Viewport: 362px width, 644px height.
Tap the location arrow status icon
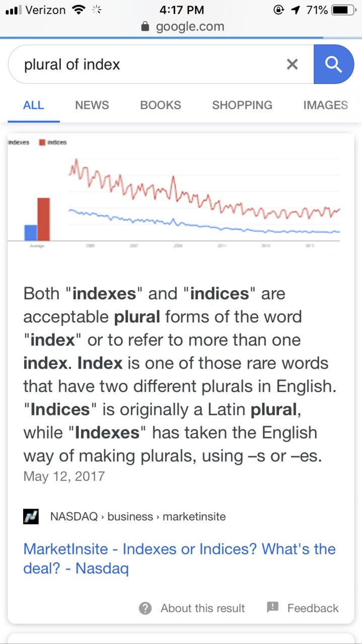pos(295,10)
